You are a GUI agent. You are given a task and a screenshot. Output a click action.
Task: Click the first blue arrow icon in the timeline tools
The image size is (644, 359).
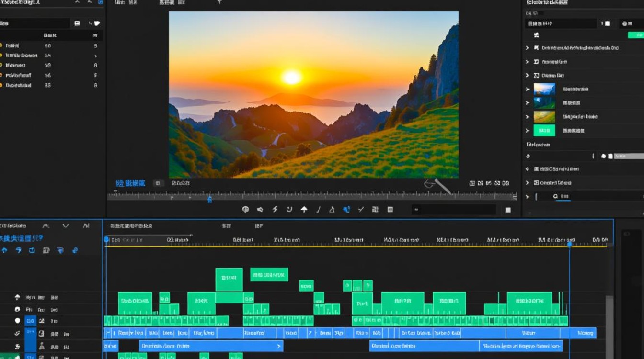[x=4, y=250]
